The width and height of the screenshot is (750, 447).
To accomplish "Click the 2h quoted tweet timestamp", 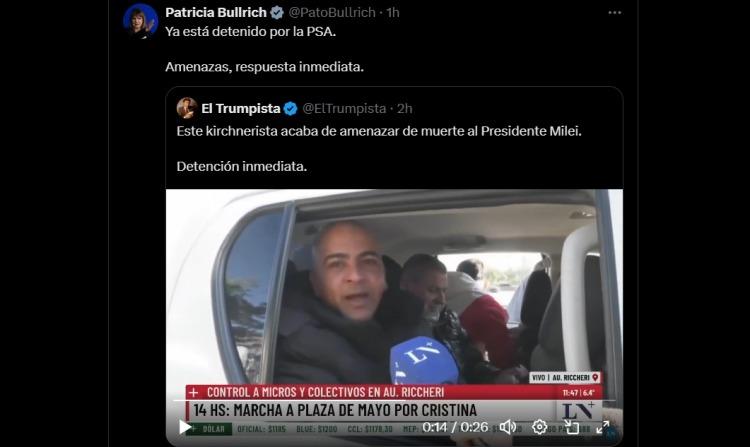I will tap(405, 109).
